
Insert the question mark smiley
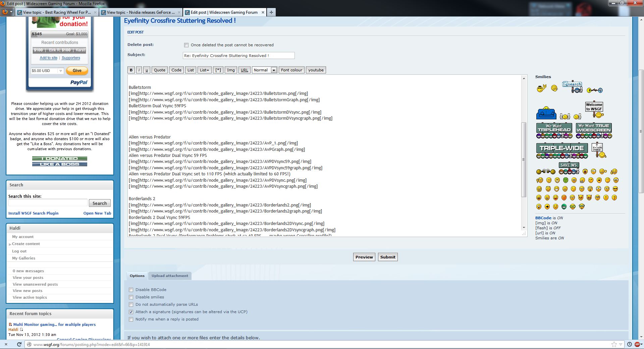(614, 197)
